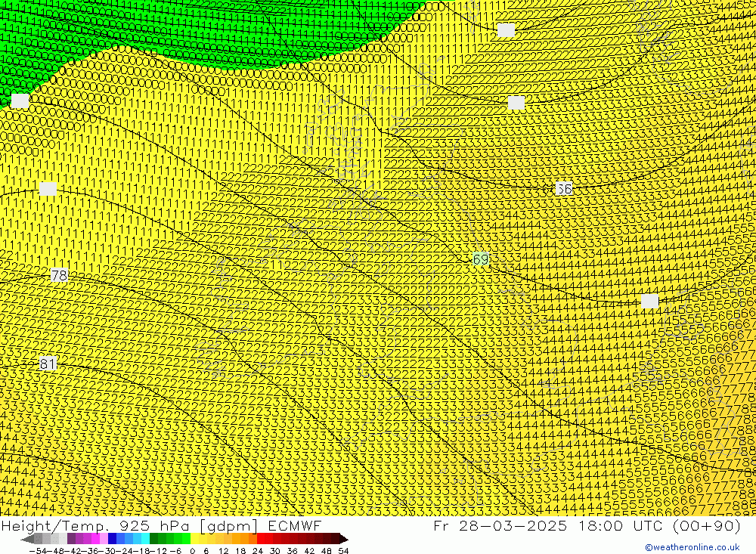Click the legend value 54

343,551
